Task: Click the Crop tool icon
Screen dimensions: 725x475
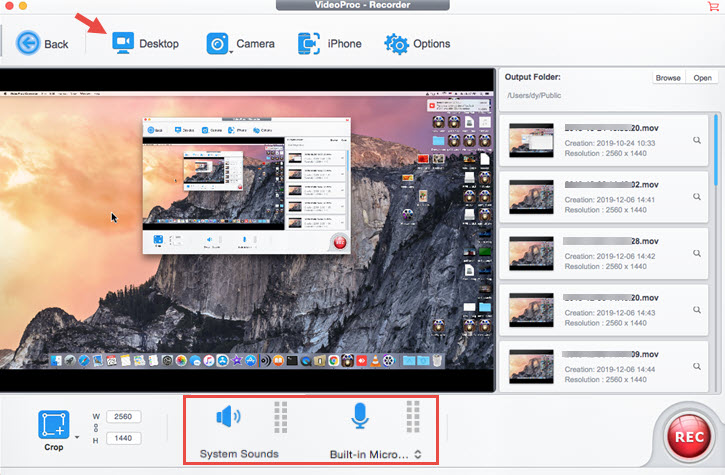Action: 54,425
